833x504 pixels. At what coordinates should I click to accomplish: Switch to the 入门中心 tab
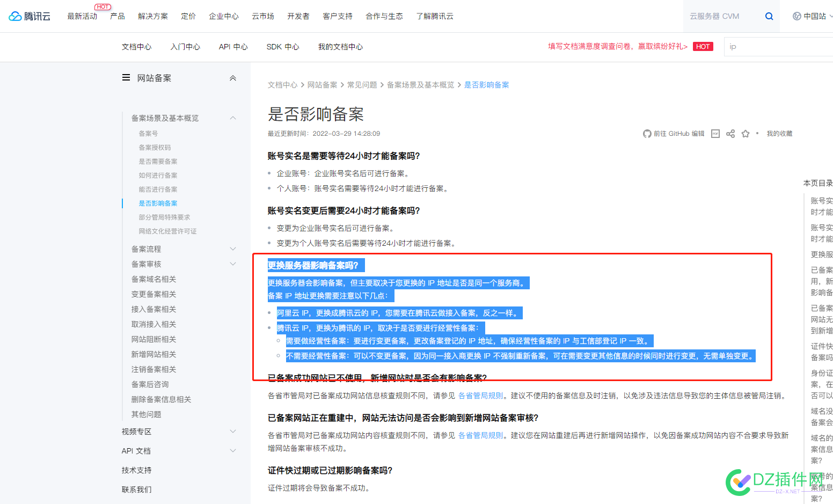[186, 47]
